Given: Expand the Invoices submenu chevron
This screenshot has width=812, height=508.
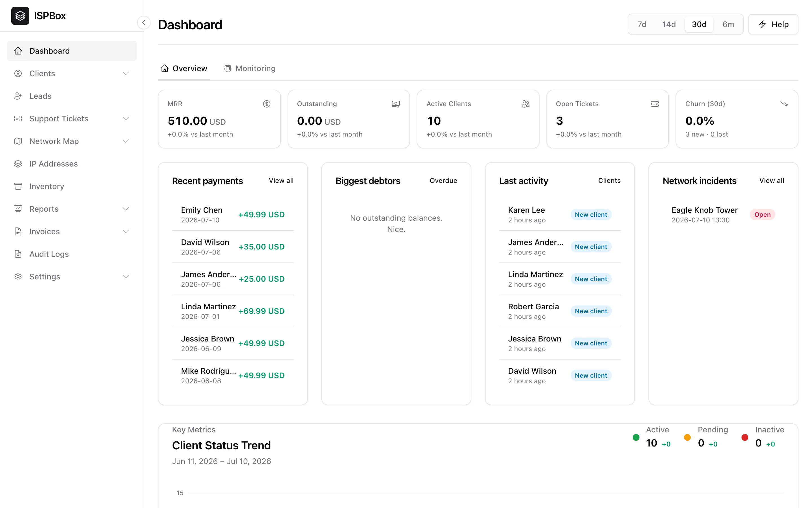Looking at the screenshot, I should [126, 231].
